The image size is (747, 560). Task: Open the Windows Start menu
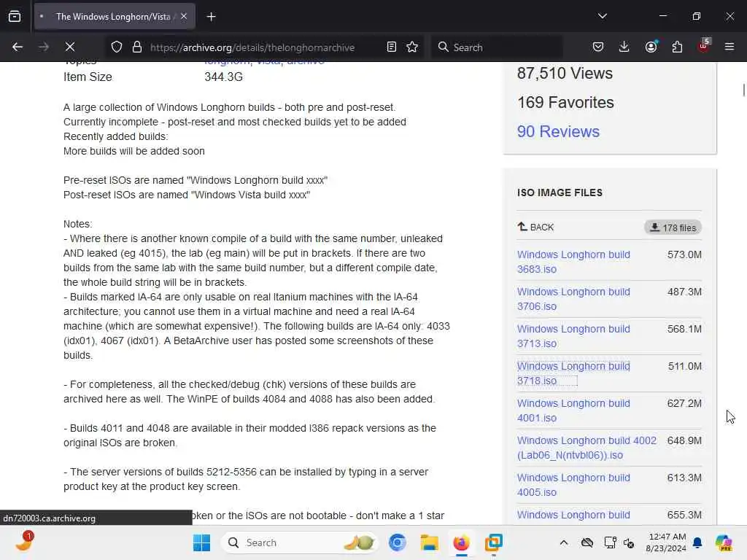click(x=201, y=542)
